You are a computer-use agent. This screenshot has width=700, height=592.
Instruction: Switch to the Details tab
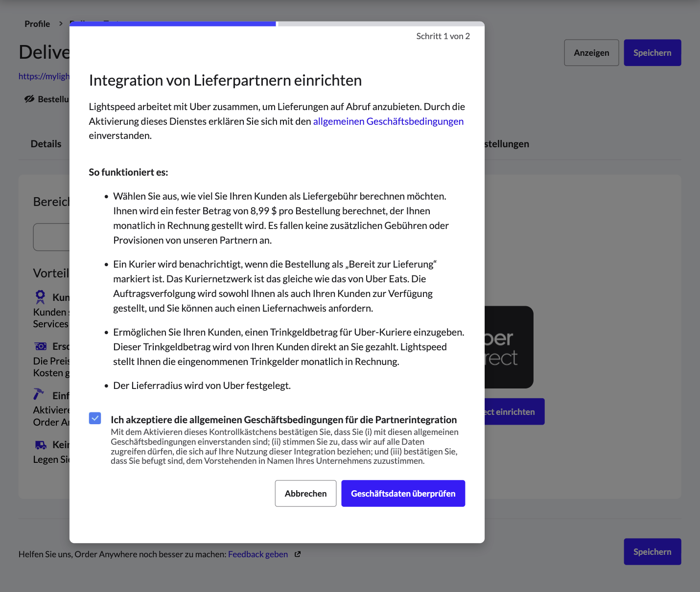(x=46, y=144)
